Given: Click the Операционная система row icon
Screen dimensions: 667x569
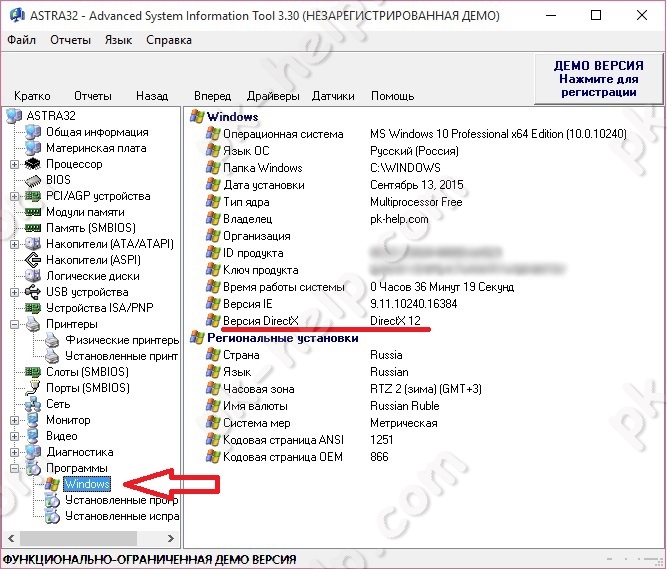Looking at the screenshot, I should click(x=213, y=134).
